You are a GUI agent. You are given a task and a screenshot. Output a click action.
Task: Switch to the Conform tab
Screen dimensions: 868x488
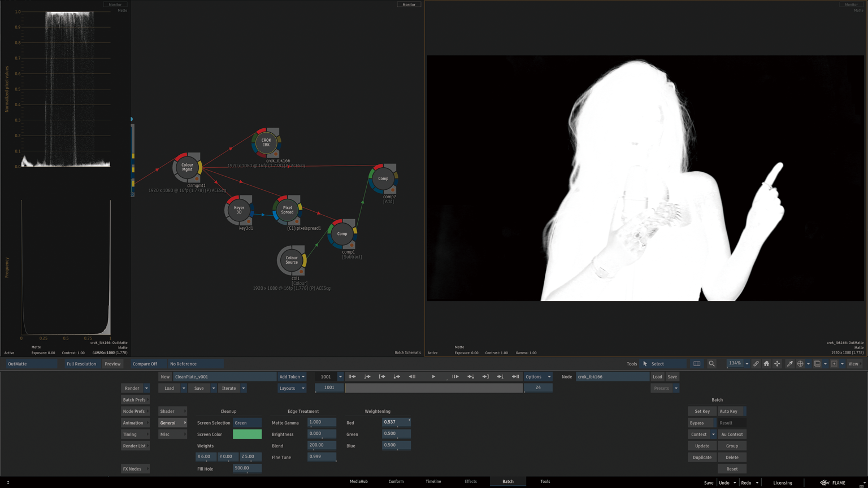coord(396,481)
